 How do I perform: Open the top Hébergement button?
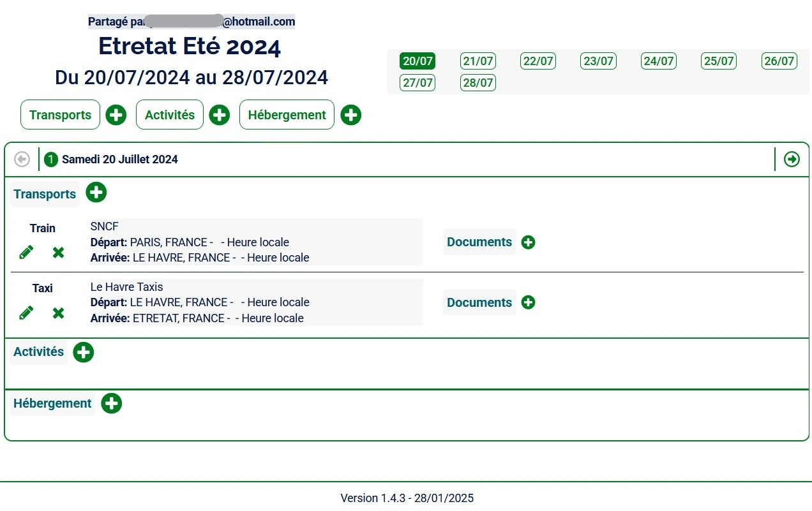click(x=287, y=115)
